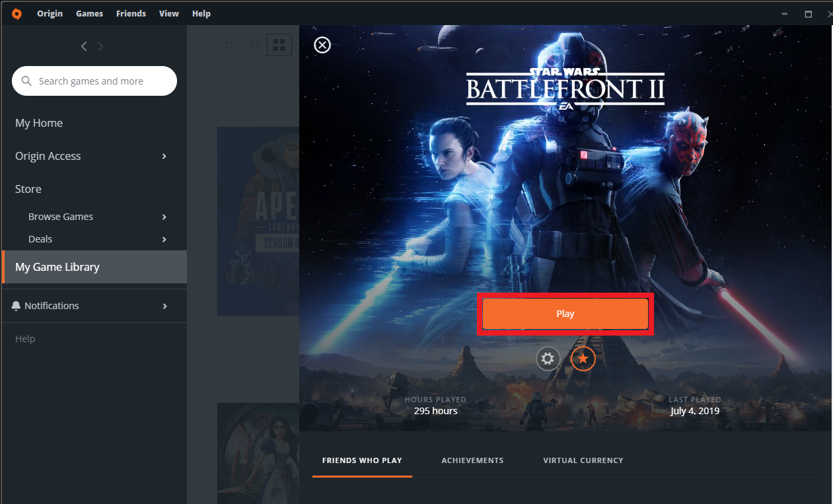833x504 pixels.
Task: Click the Notifications bell icon
Action: point(17,306)
